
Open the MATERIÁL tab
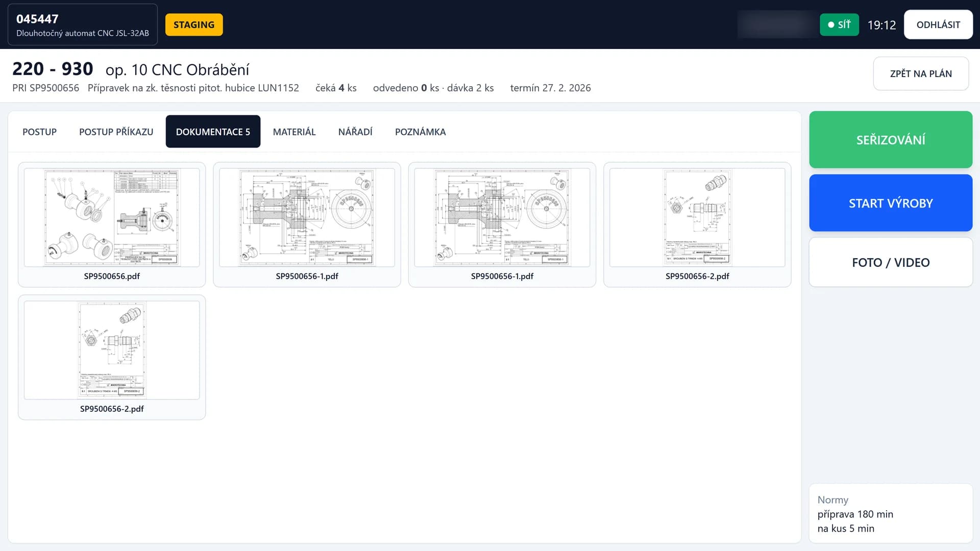click(294, 132)
